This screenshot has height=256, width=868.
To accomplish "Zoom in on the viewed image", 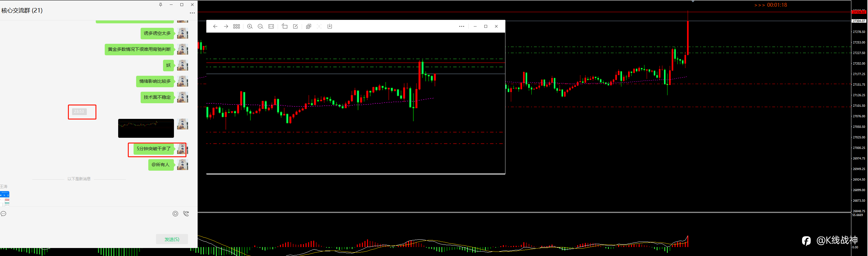I will (x=250, y=26).
